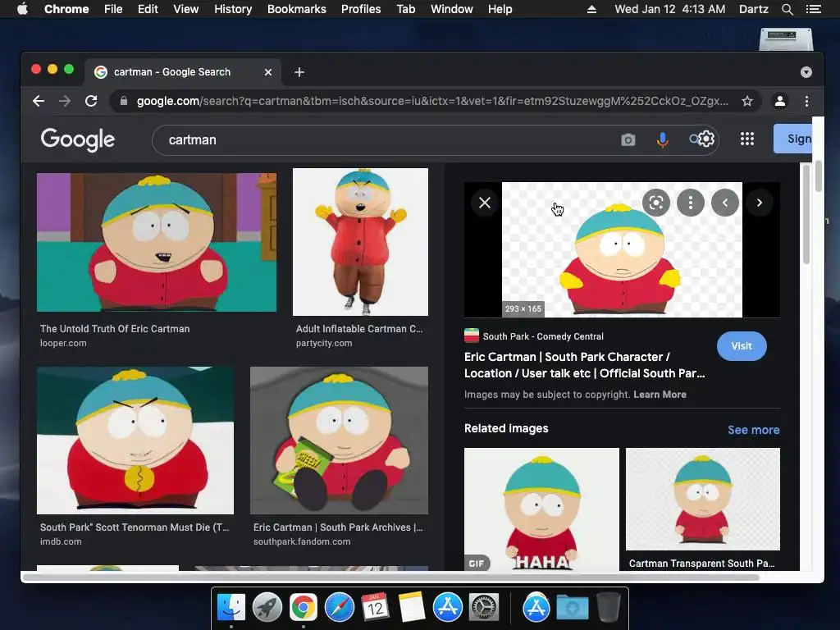The width and height of the screenshot is (840, 630).
Task: Click the southpark.fandom.com source text
Action: pos(302,541)
